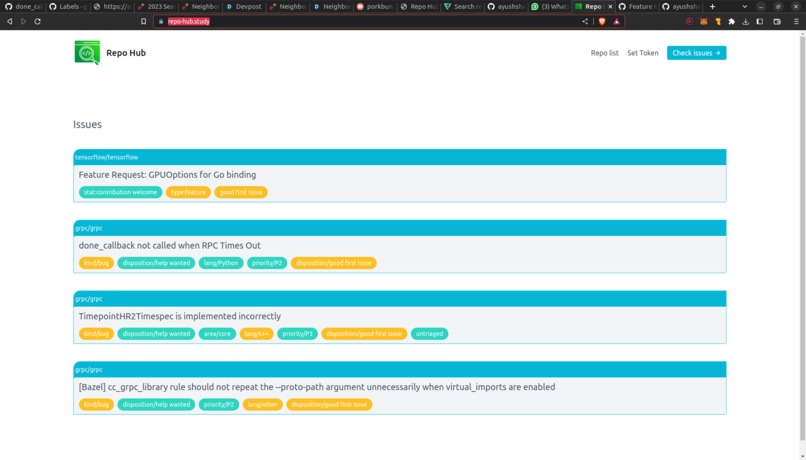Open Feature Request GPUOptions for Go binding

(x=167, y=175)
